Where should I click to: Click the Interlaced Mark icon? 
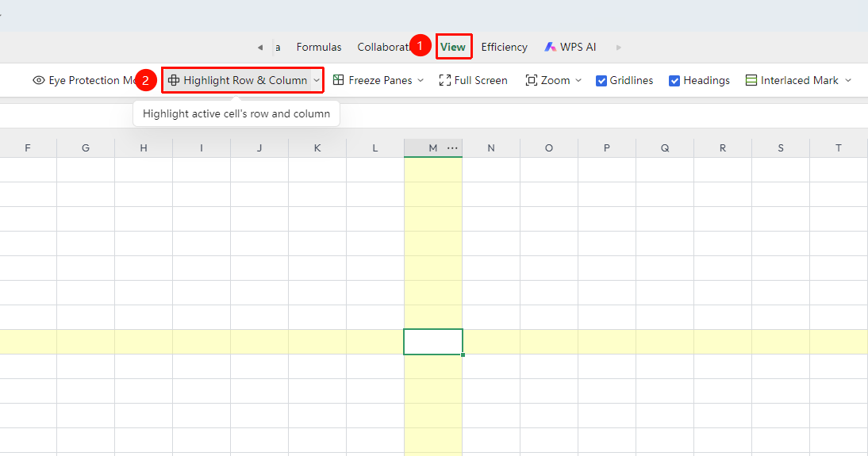751,80
